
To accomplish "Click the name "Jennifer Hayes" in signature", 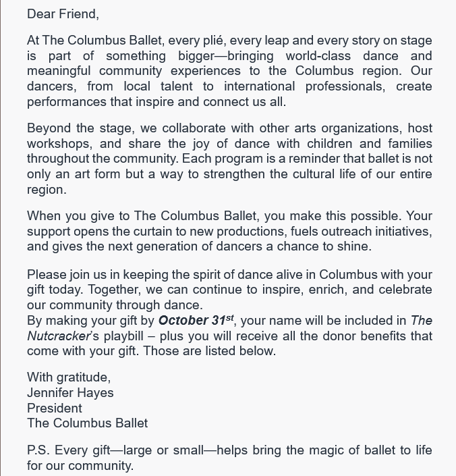I will pos(70,393).
